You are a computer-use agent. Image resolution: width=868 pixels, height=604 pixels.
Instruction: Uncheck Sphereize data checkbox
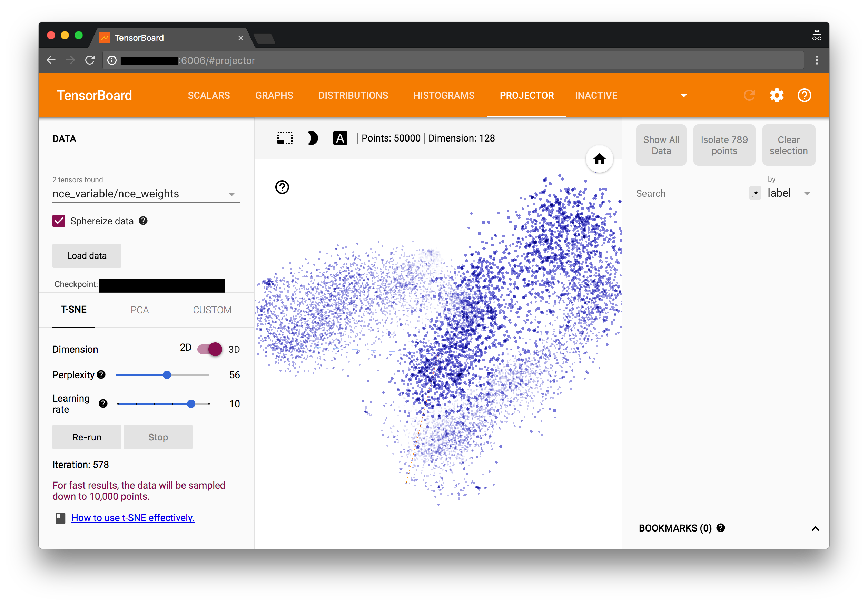[x=59, y=221]
